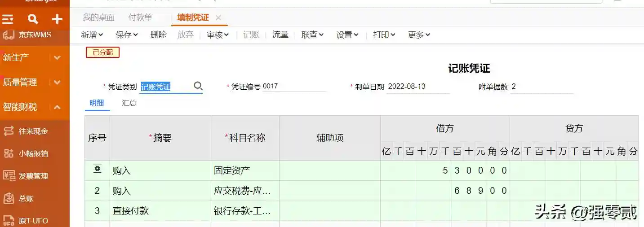644x227 pixels.
Task: Click the 删除 toolbar button
Action: [x=158, y=35]
